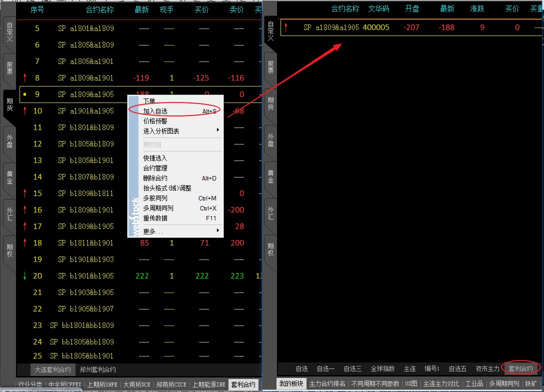Open the 主连主力对比 tab

pos(441,383)
